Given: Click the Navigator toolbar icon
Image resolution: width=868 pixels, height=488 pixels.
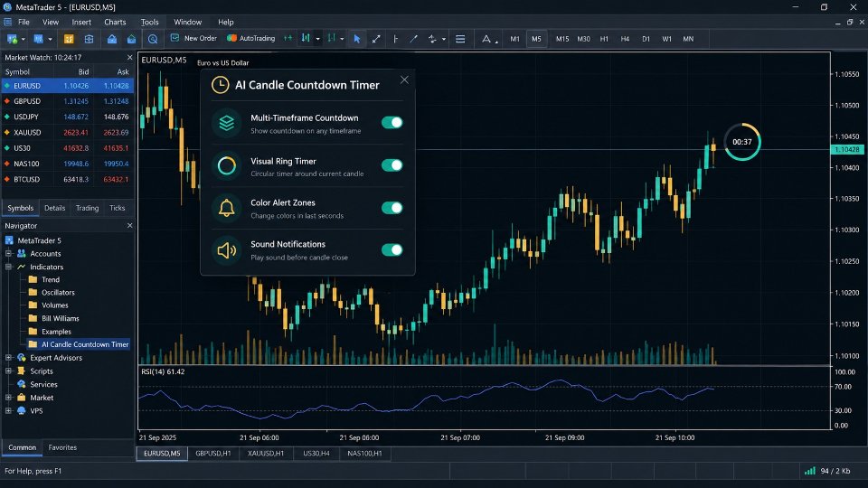Looking at the screenshot, I should 112,39.
